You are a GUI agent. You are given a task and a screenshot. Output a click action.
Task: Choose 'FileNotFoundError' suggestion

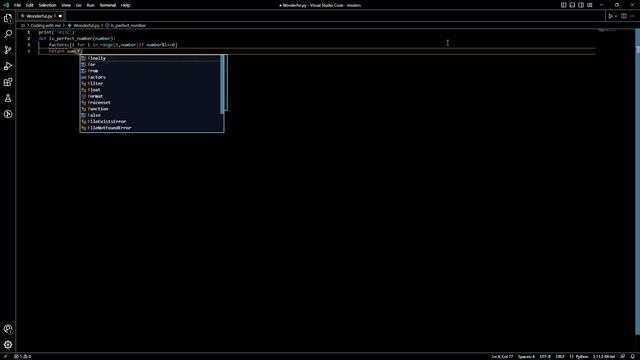pyautogui.click(x=150, y=128)
